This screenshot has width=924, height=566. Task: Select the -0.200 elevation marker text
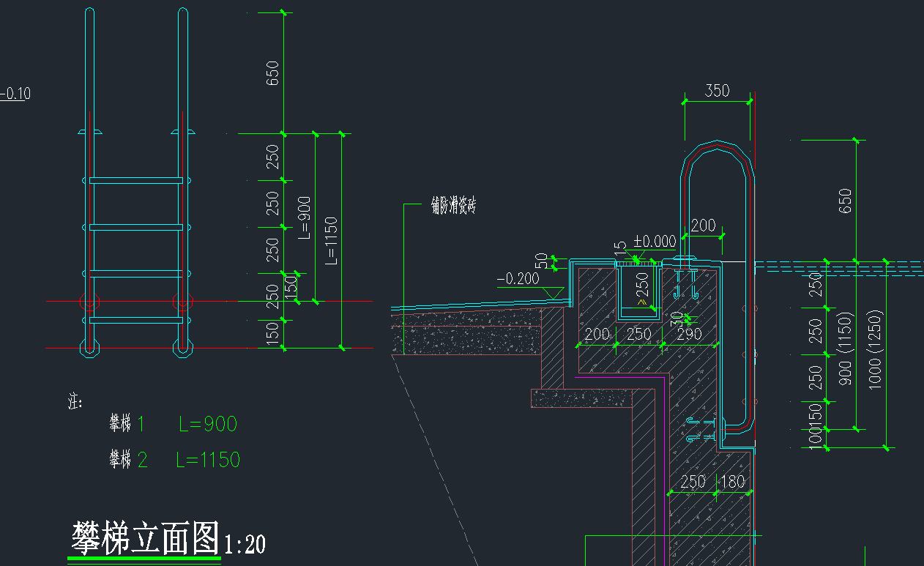pyautogui.click(x=518, y=278)
